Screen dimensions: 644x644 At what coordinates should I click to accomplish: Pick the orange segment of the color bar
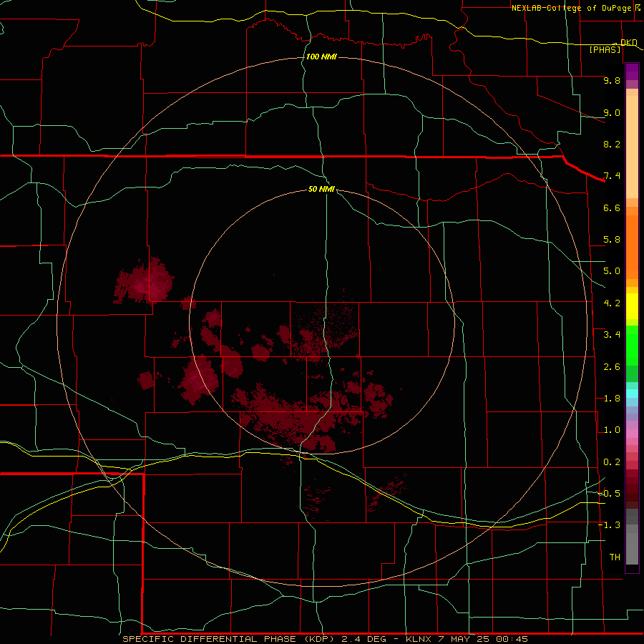point(632,247)
